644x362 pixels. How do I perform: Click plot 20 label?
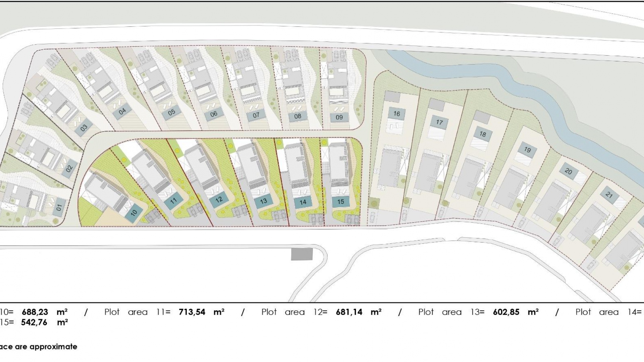point(568,172)
